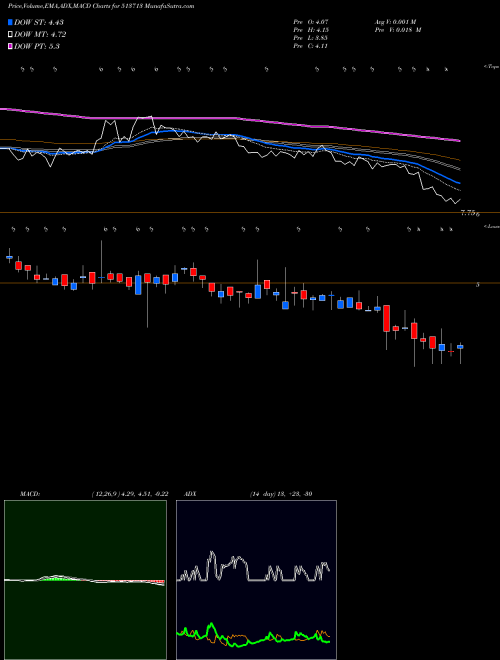The height and width of the screenshot is (660, 500).
Task: Click the '<Tops' marker row label
Action: 491,67
